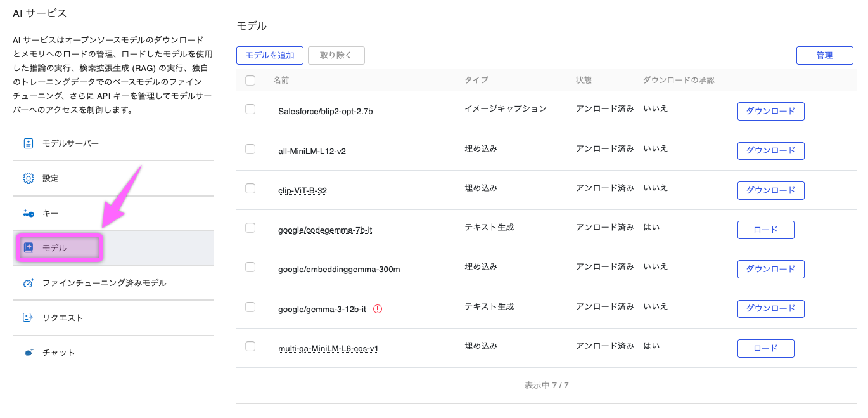Click the ダウンロードの承認 column header

(x=679, y=80)
